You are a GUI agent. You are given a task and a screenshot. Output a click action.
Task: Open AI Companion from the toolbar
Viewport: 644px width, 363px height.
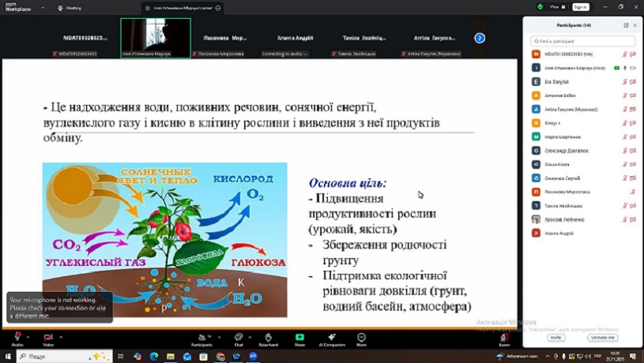pyautogui.click(x=332, y=339)
